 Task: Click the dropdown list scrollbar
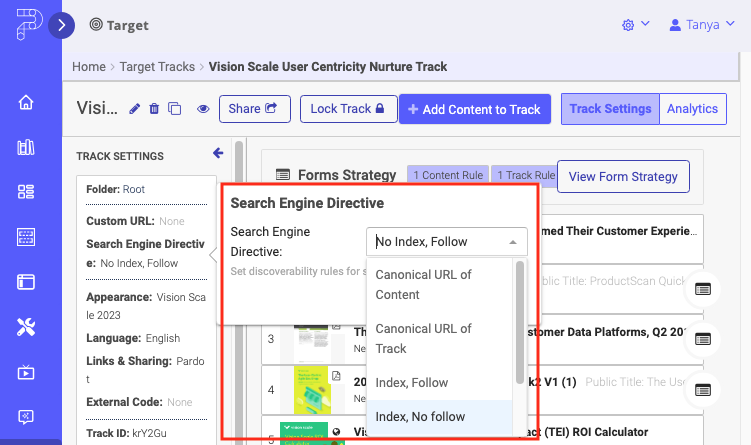coord(520,322)
